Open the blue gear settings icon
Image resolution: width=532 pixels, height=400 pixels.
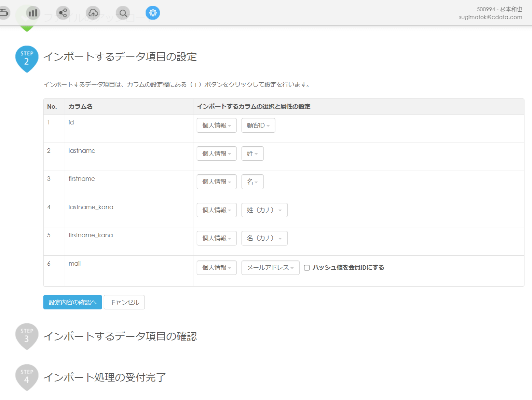(x=153, y=13)
